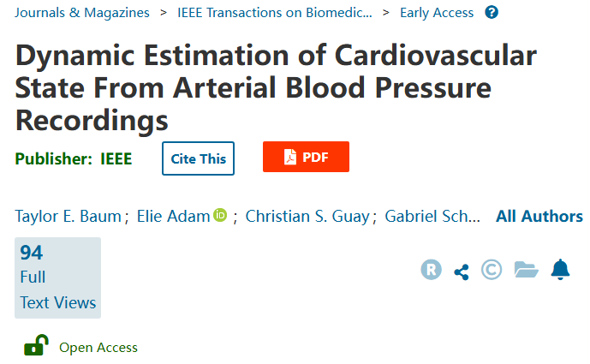The image size is (590, 364).
Task: Click the share icon
Action: (462, 272)
